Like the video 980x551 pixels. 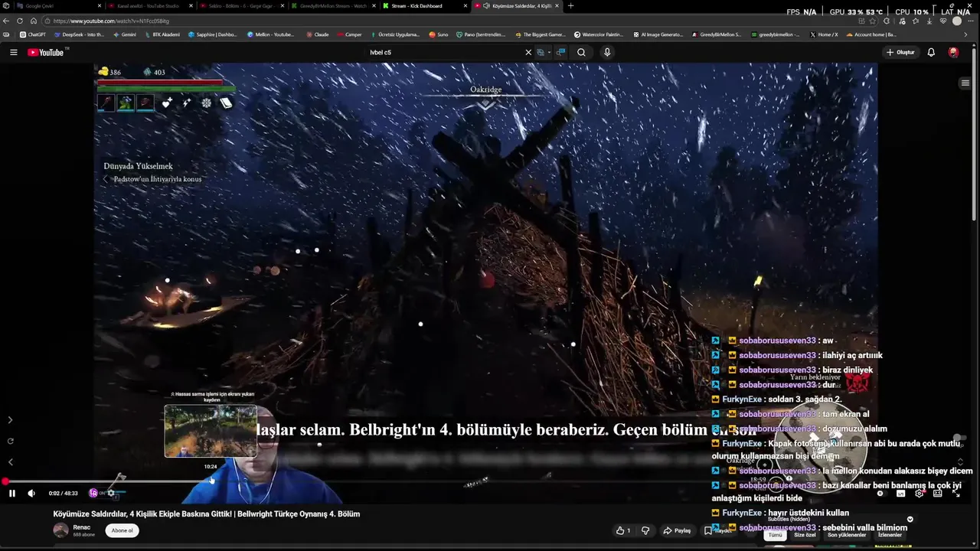(x=623, y=530)
